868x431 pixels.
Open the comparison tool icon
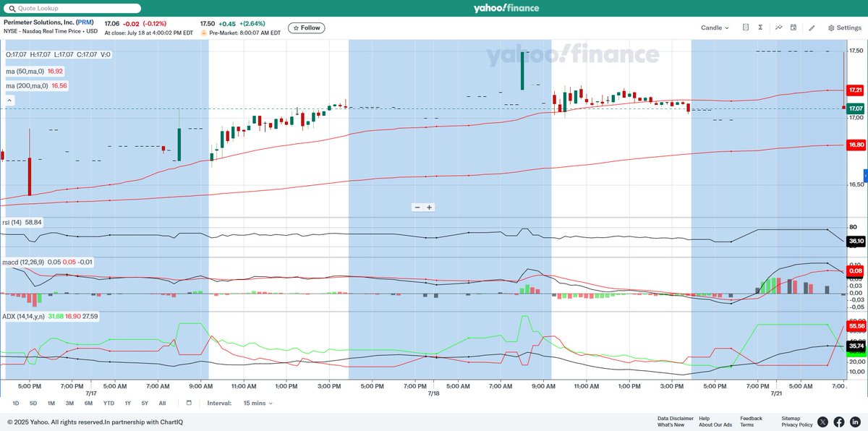746,27
